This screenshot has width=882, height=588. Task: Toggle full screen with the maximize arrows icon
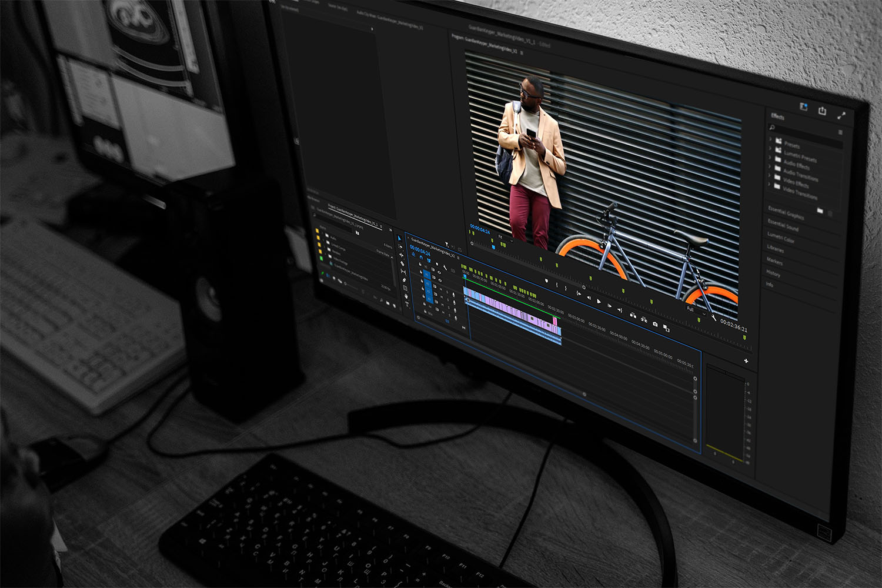841,116
